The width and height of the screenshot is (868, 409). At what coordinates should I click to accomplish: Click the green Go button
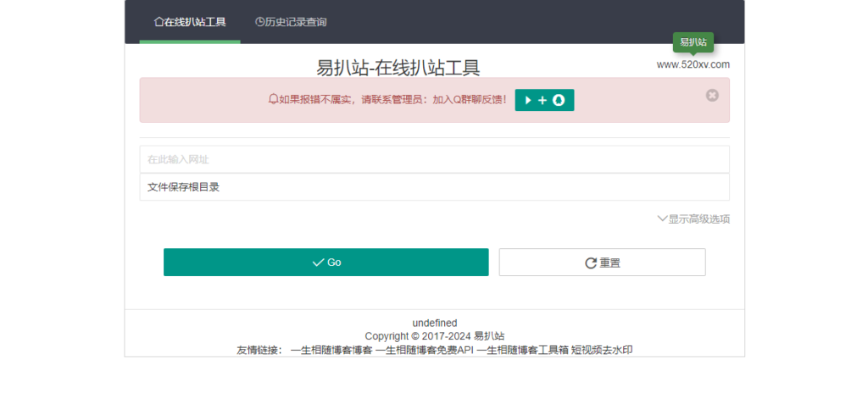point(326,262)
